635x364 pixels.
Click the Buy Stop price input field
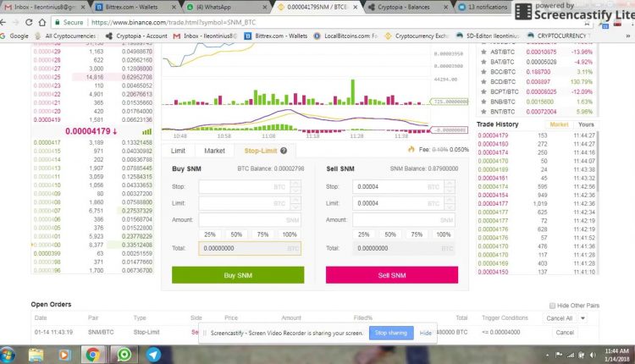(x=245, y=187)
